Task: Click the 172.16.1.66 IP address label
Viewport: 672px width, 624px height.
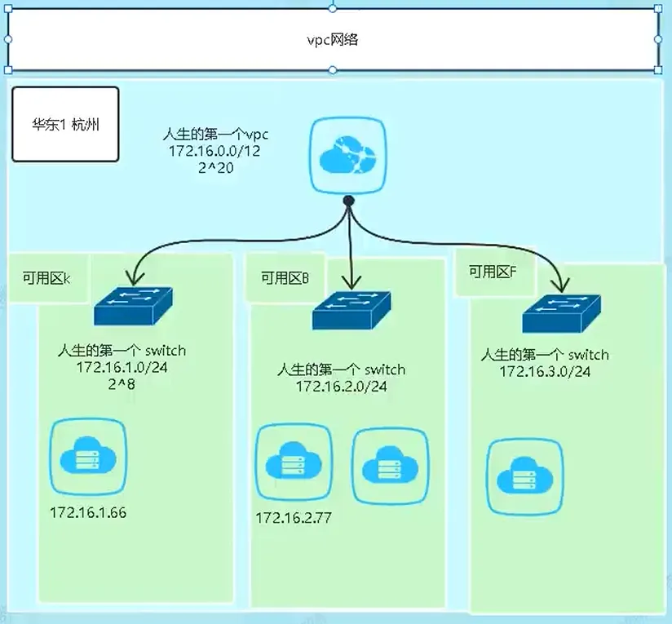Action: point(88,513)
